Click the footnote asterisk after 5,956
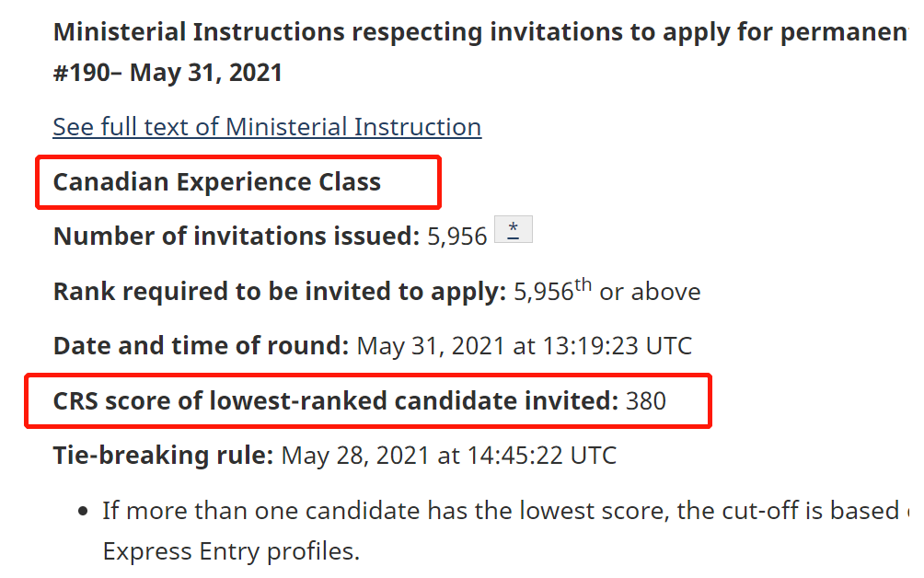 point(513,231)
